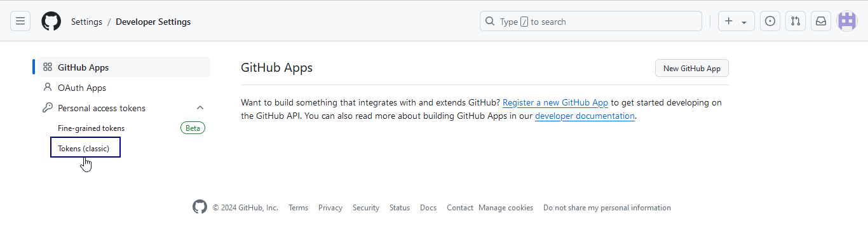Open the Privacy footer link
The width and height of the screenshot is (868, 237).
coord(330,207)
